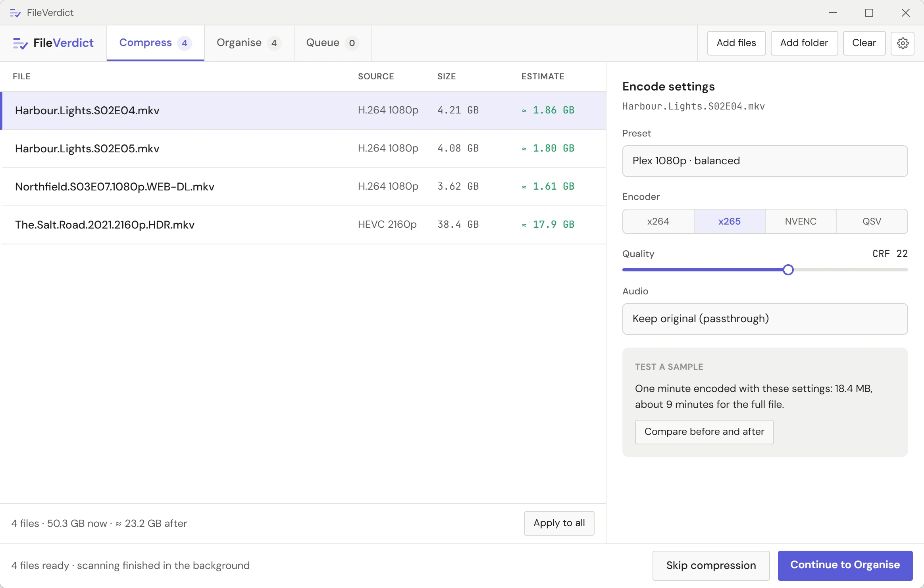The height and width of the screenshot is (588, 924).
Task: Clear the file list
Action: [864, 43]
